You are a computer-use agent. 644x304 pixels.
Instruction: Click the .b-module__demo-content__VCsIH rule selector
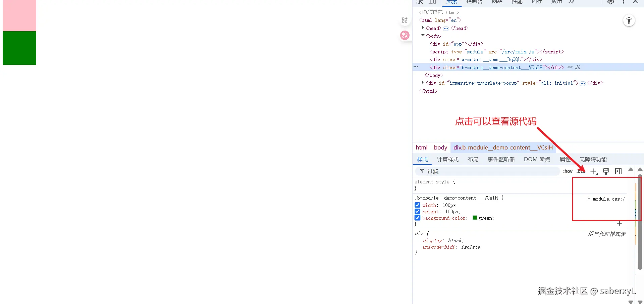[456, 198]
